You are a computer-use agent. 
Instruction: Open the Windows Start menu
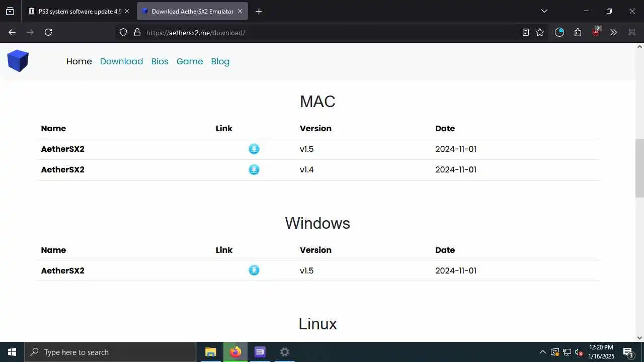coord(12,352)
